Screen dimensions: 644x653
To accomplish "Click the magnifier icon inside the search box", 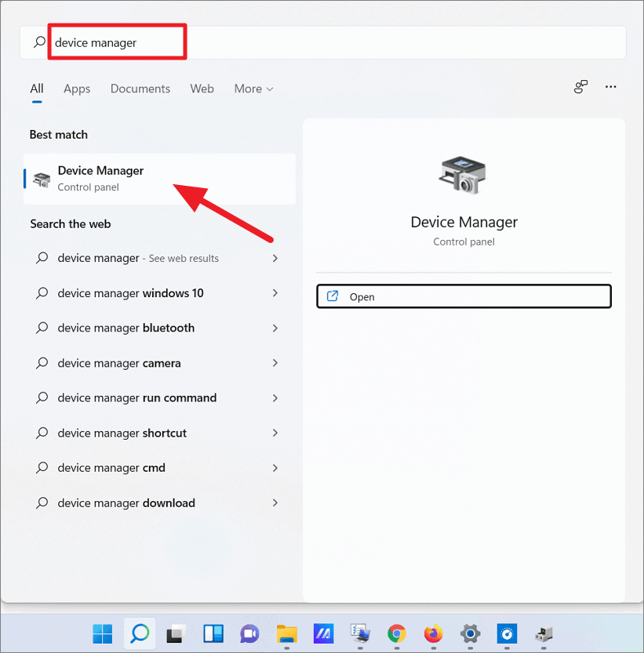I will point(38,42).
